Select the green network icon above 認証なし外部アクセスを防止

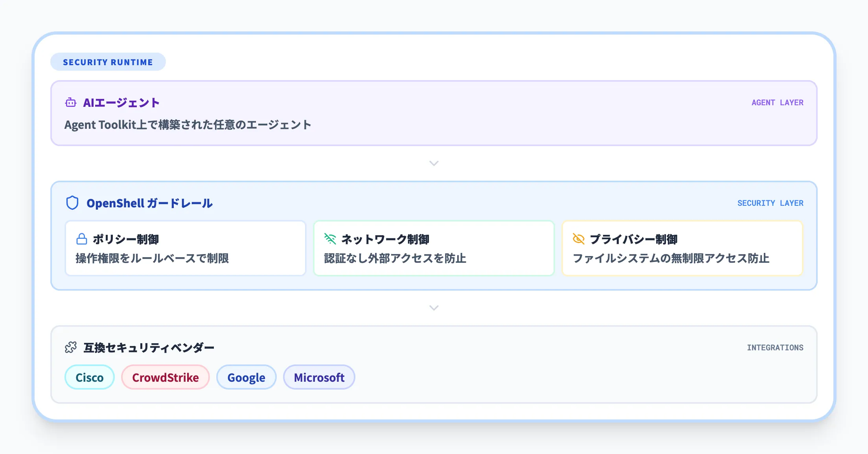(330, 238)
